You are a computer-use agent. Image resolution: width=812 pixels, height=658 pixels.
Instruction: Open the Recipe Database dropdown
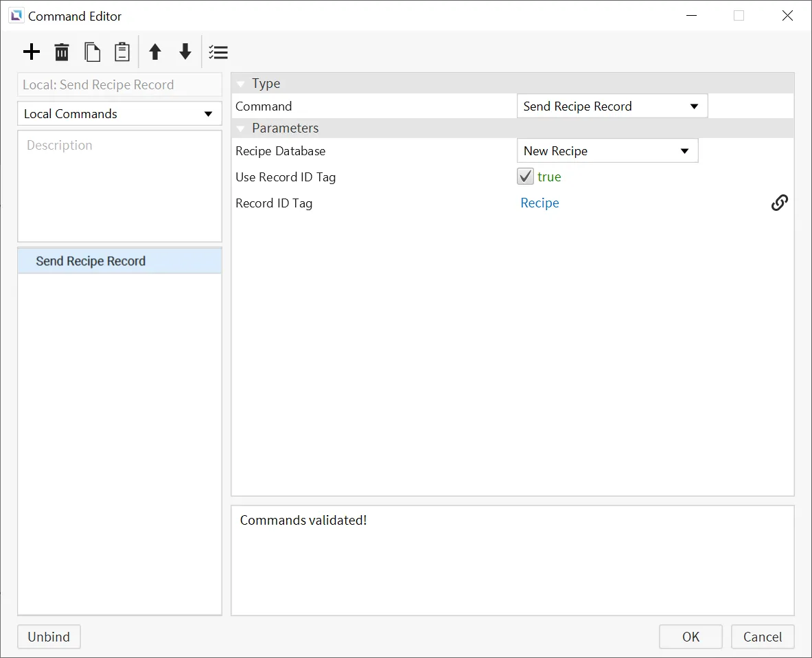607,151
